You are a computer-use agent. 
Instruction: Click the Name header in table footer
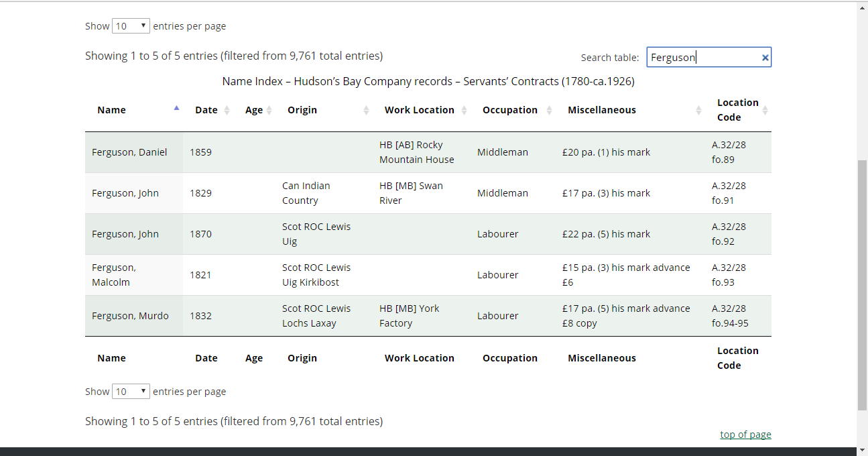(111, 358)
